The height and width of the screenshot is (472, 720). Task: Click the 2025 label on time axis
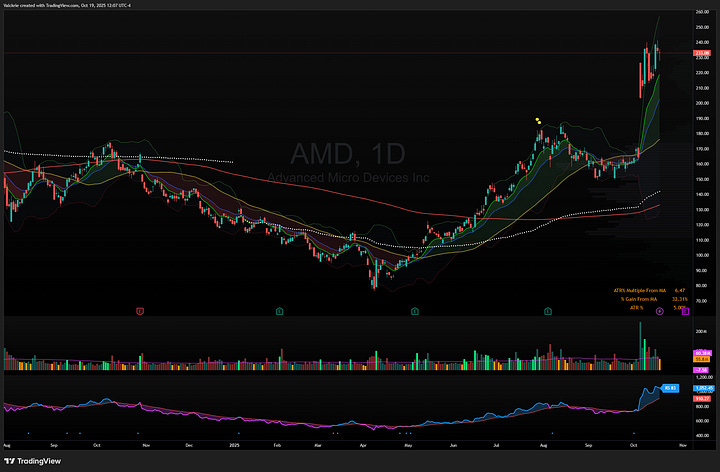234,445
